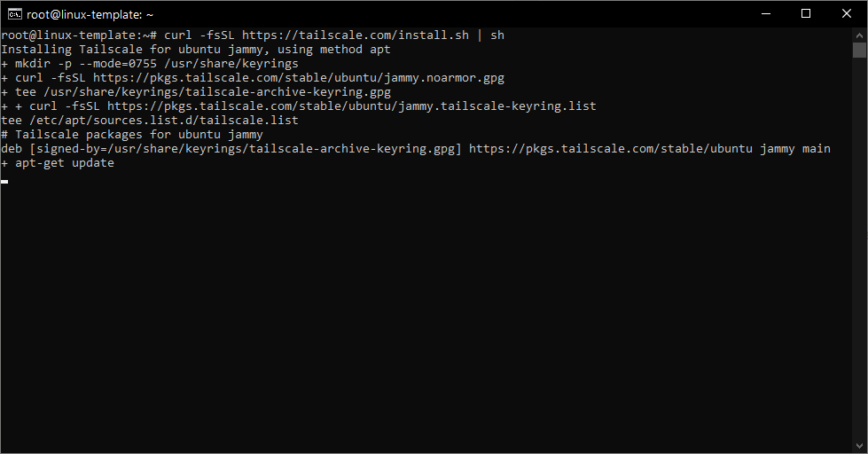
Task: Click the tee /etc/apt/sources.list.d/tailscale.list line
Action: point(149,121)
